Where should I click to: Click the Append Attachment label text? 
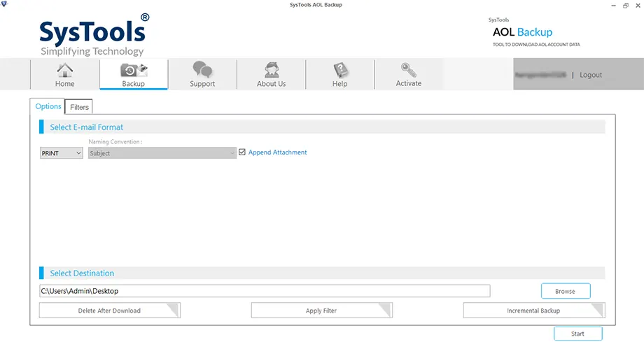tap(278, 152)
